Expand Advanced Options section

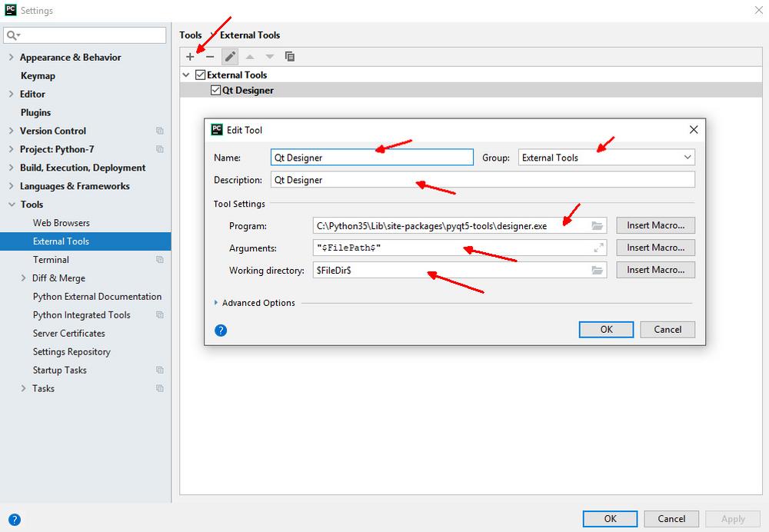click(216, 303)
